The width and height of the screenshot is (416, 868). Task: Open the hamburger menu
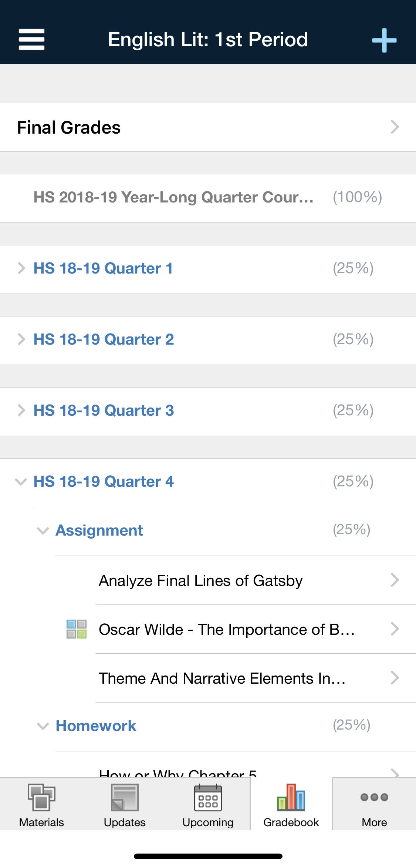point(31,39)
